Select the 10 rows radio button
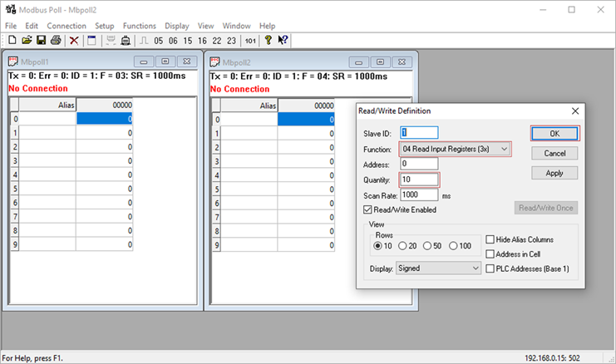616x364 pixels. [378, 246]
